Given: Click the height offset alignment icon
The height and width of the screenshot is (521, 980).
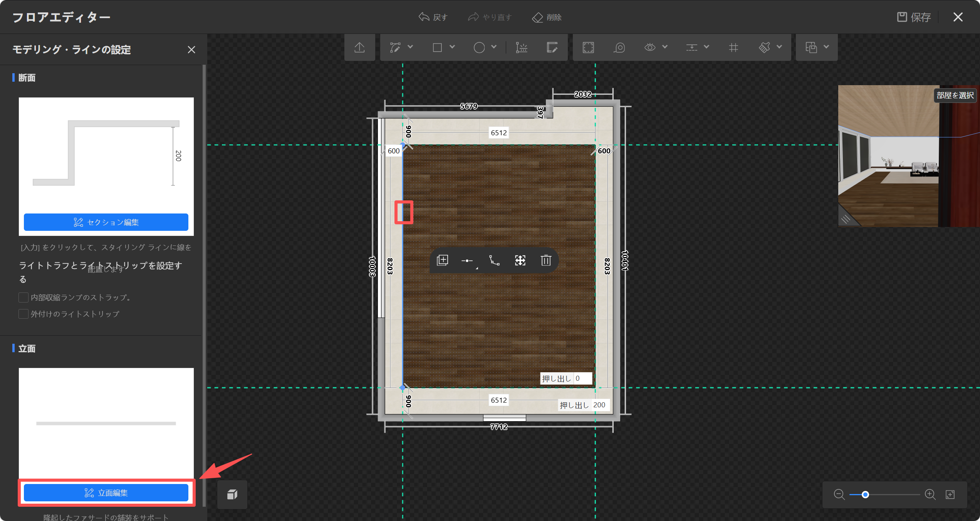Looking at the screenshot, I should coord(692,47).
